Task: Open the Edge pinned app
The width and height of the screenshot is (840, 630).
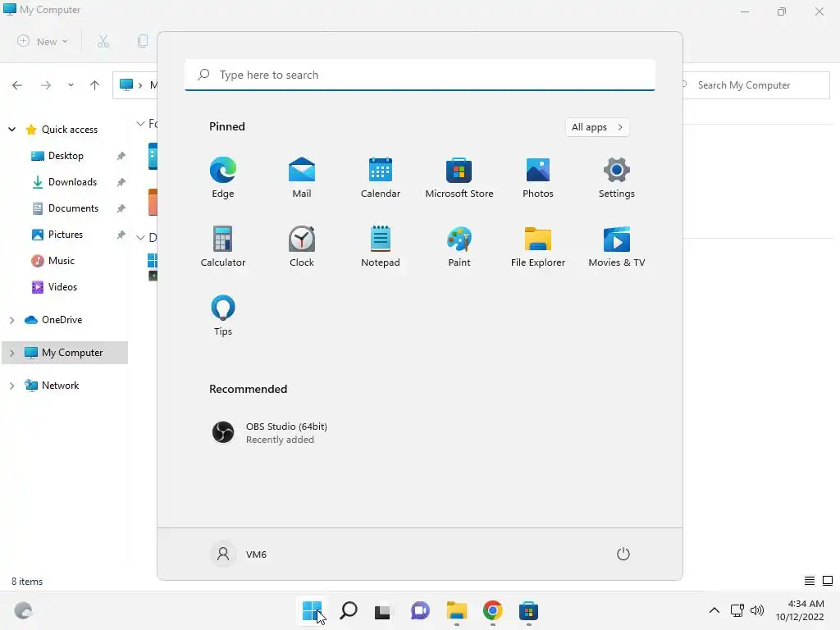Action: click(223, 177)
